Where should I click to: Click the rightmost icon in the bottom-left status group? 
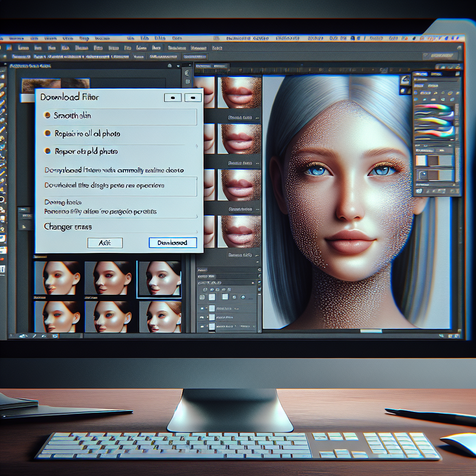tap(54, 336)
